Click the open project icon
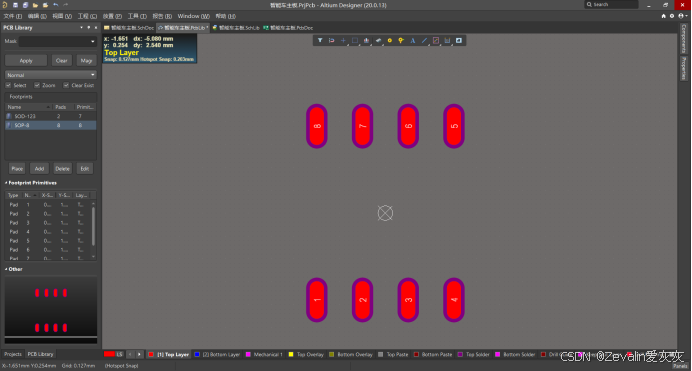Viewport: 692px width, 371px height. pyautogui.click(x=45, y=5)
